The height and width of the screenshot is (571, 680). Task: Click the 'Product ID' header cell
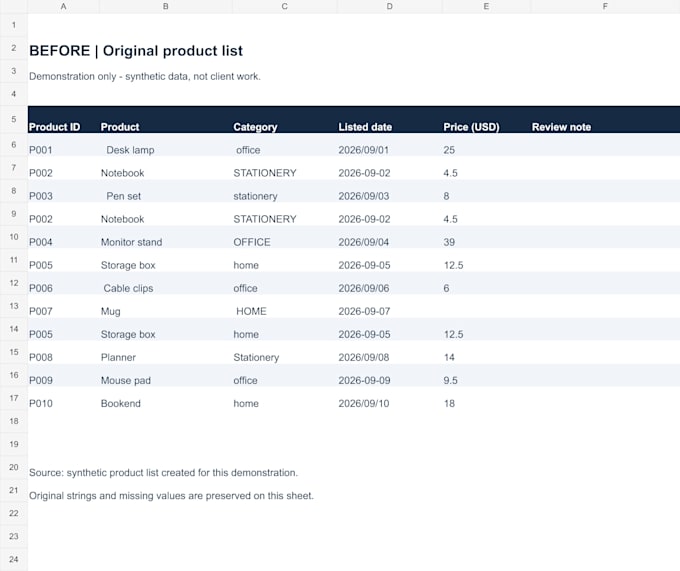63,120
